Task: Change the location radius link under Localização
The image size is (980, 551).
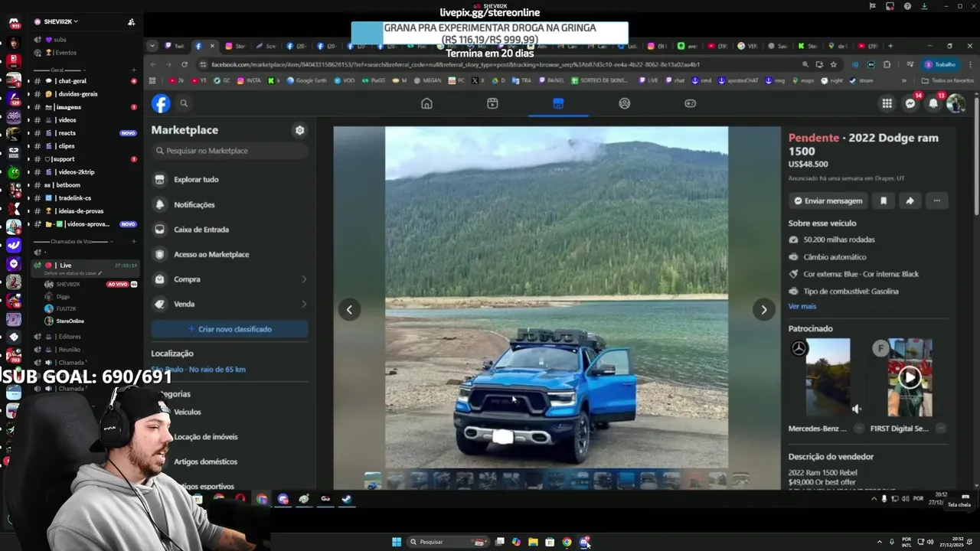Action: click(x=198, y=369)
